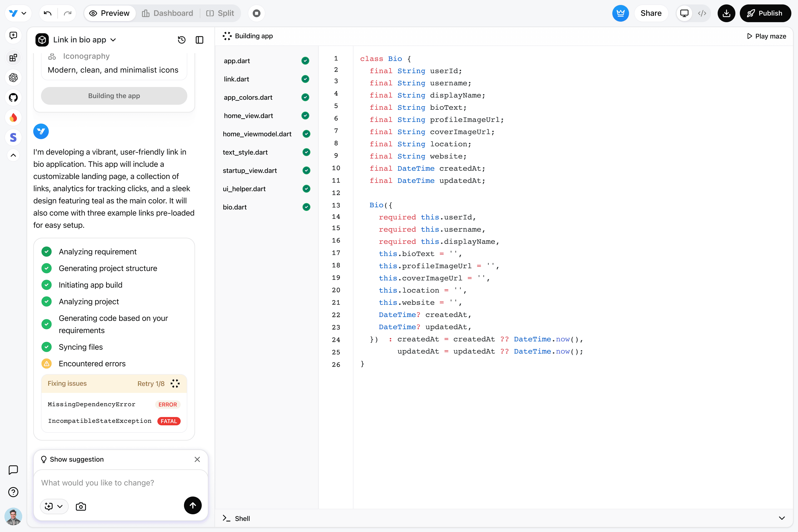The height and width of the screenshot is (532, 798).
Task: Open the OpenAI integration sidebar icon
Action: pyautogui.click(x=13, y=78)
